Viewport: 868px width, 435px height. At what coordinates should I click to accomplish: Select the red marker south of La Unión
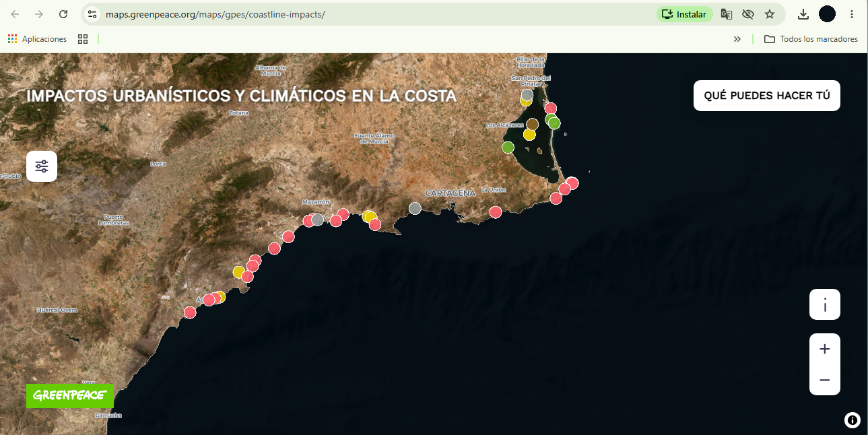(496, 212)
